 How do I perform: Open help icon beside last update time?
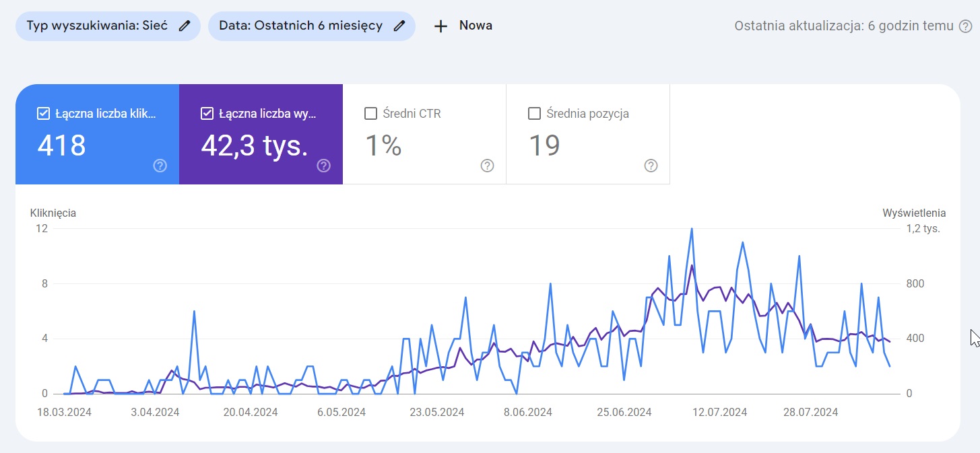[965, 26]
